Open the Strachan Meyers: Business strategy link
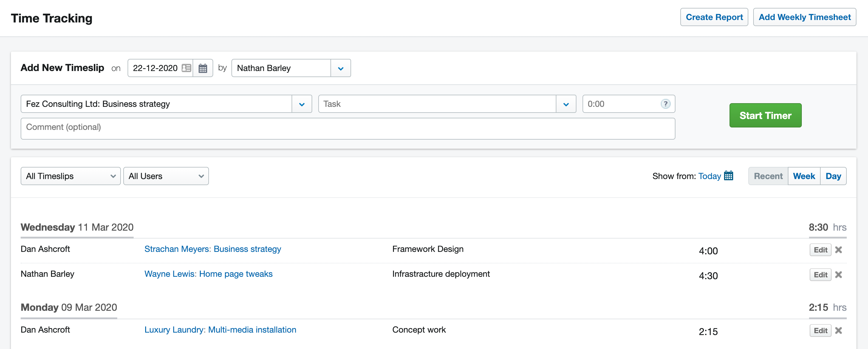The image size is (868, 349). coord(213,249)
